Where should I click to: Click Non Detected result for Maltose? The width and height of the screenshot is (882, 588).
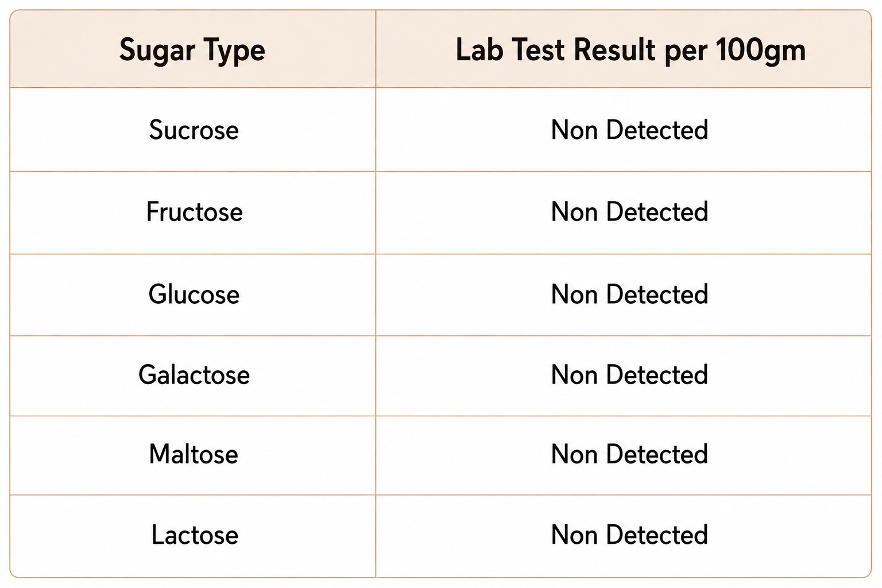tap(629, 454)
